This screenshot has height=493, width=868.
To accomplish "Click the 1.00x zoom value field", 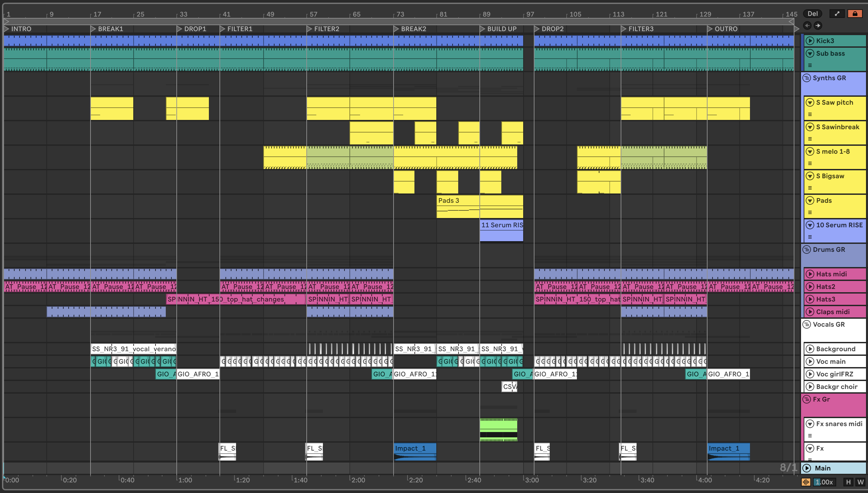I will [824, 482].
